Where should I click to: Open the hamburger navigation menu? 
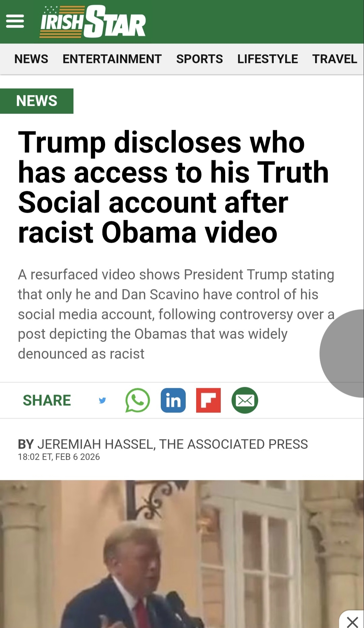coord(15,22)
